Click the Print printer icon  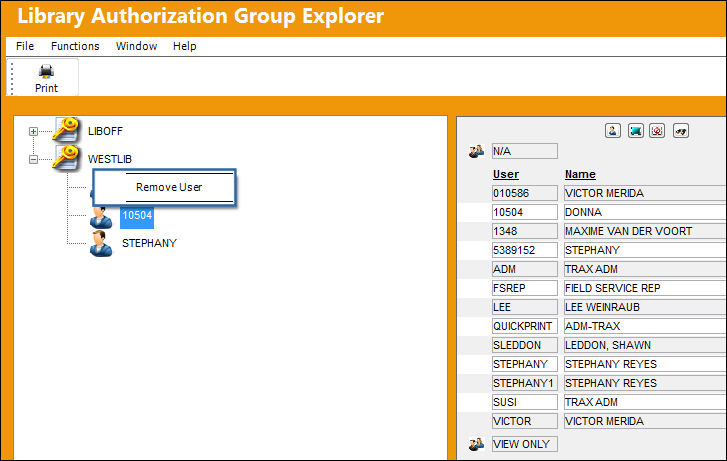(x=46, y=71)
